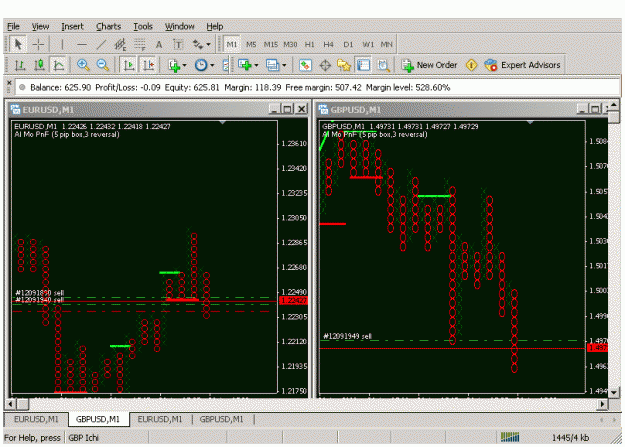Viewport: 625px width, 447px height.
Task: Click the Balance: 625.90 summary line
Action: (x=240, y=87)
